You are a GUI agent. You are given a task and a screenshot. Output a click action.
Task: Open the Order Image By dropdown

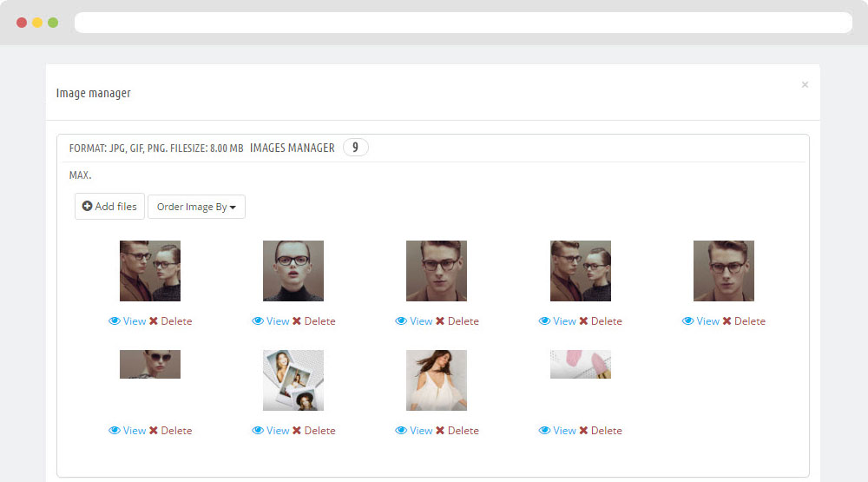point(196,207)
